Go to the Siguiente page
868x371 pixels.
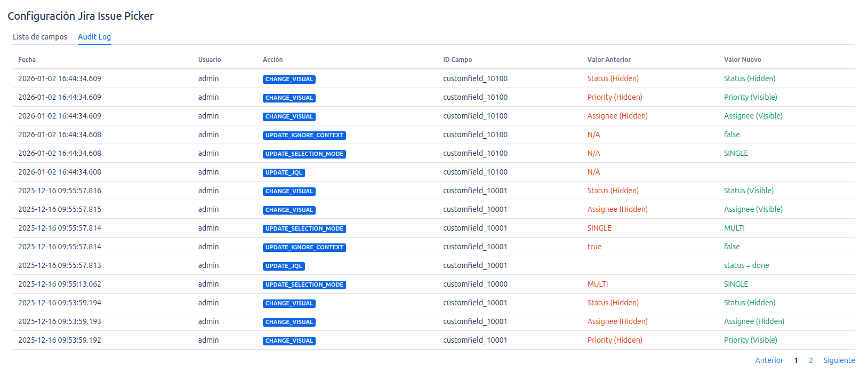(839, 360)
